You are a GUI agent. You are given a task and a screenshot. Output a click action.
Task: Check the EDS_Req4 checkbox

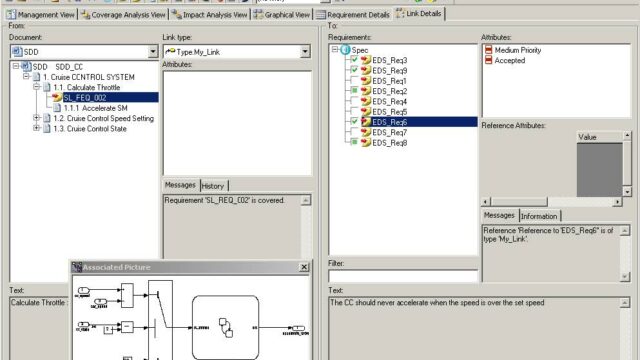(354, 101)
